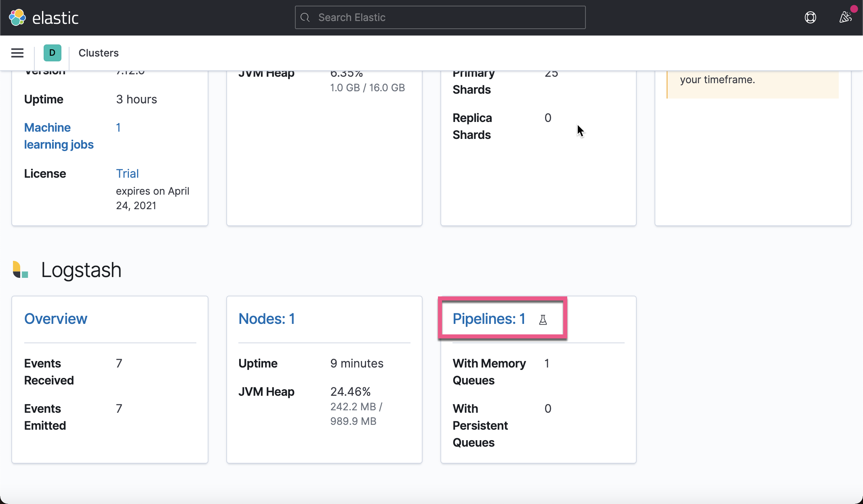Open Logstash Nodes: 1 link
The height and width of the screenshot is (504, 863).
tap(267, 319)
